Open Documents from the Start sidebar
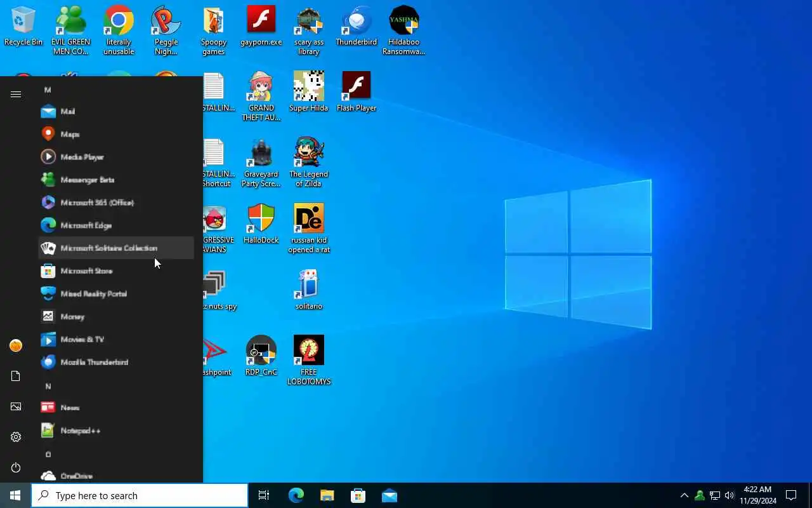Viewport: 812px width, 508px height. tap(16, 376)
